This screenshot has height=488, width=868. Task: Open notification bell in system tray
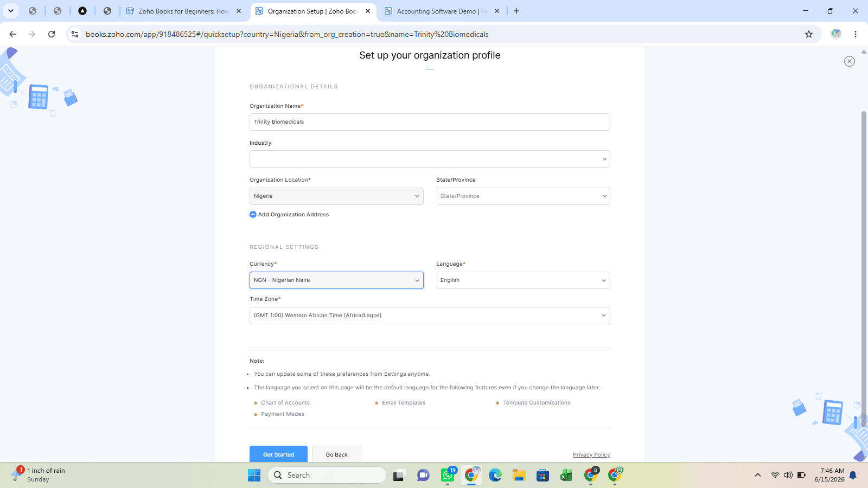click(853, 475)
